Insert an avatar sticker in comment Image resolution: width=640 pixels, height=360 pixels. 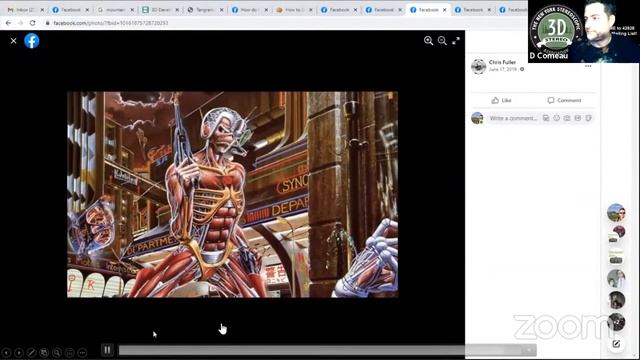pyautogui.click(x=546, y=118)
